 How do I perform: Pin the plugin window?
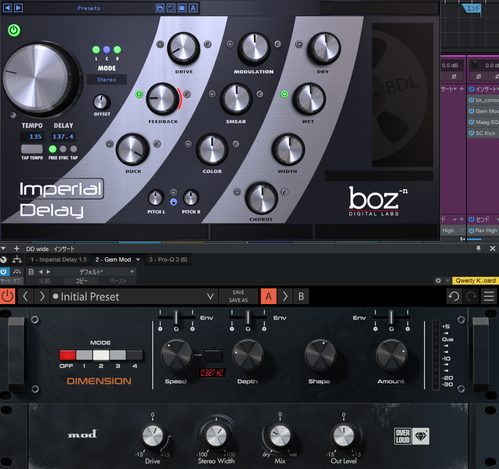[478, 249]
